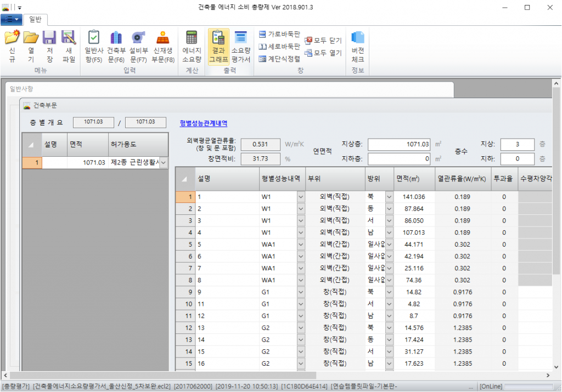
Task: Click area cell 107.013
Action: tap(414, 232)
